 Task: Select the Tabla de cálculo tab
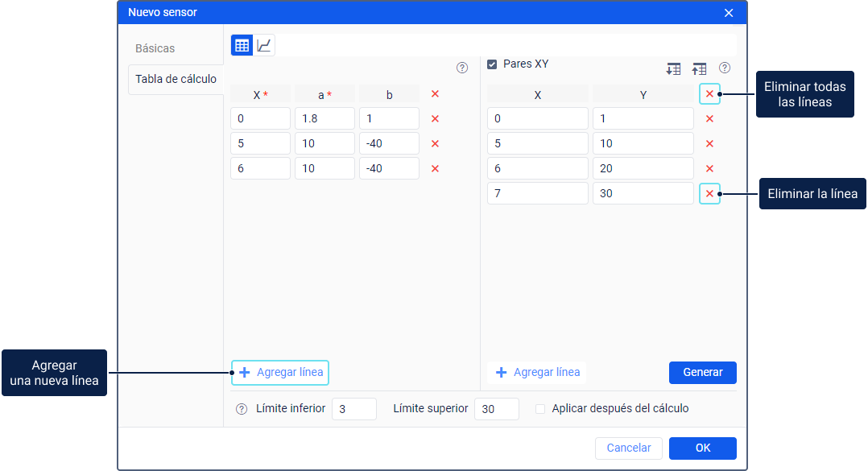coord(176,79)
